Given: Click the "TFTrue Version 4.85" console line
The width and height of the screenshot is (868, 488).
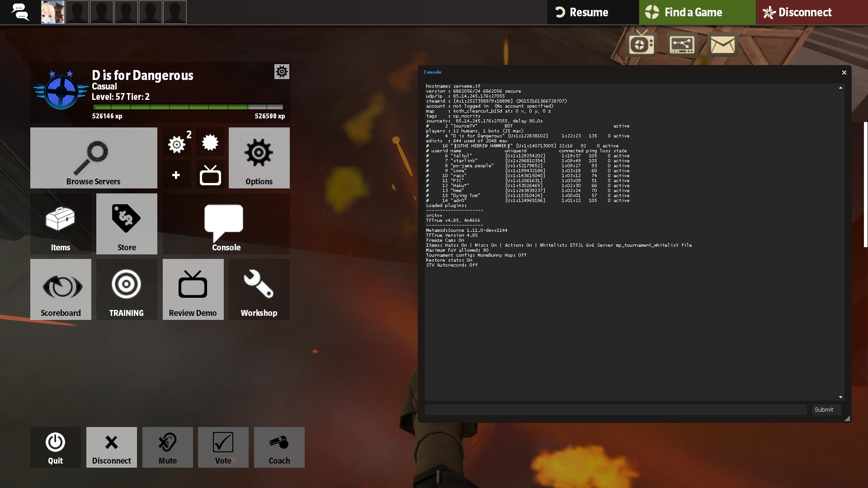Looking at the screenshot, I should [x=452, y=235].
